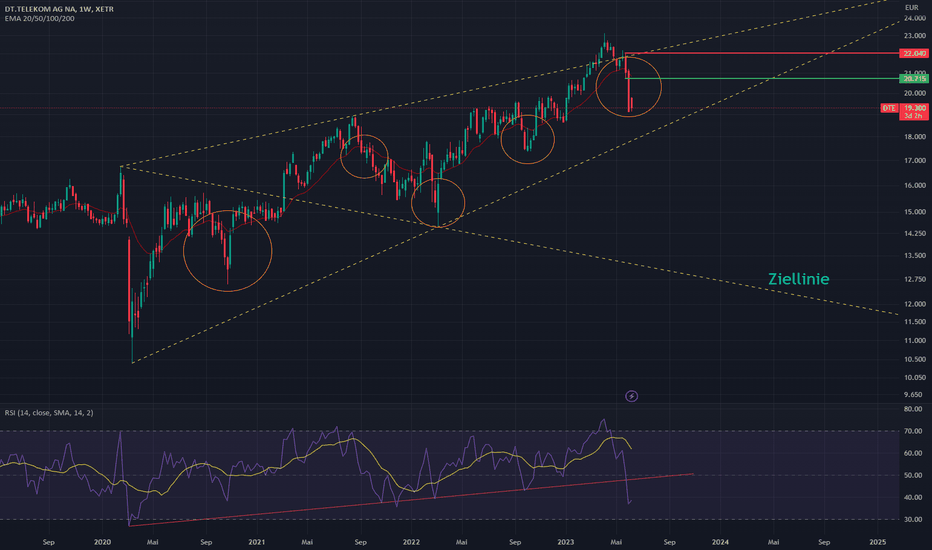Click the 13.500 price scale value
The height and width of the screenshot is (550, 932).
915,256
